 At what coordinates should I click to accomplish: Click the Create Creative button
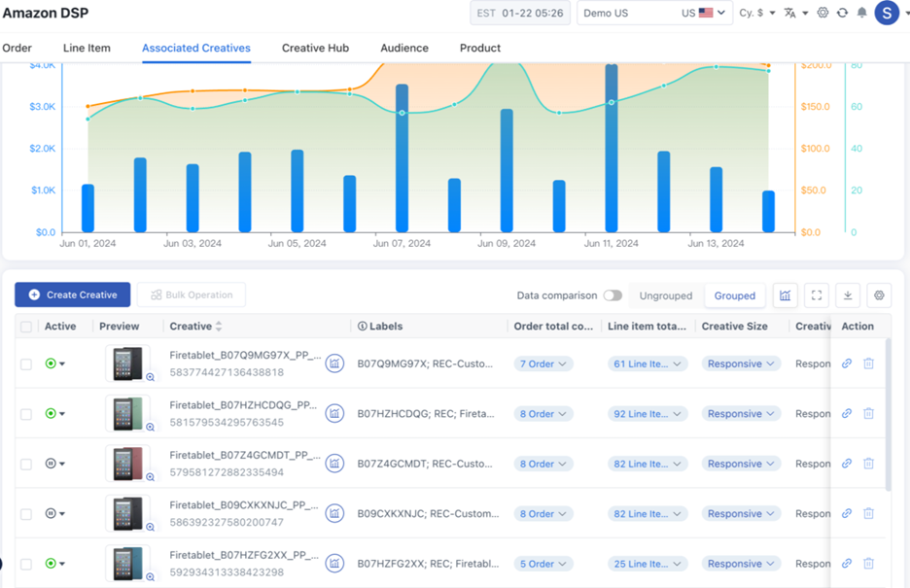tap(73, 294)
